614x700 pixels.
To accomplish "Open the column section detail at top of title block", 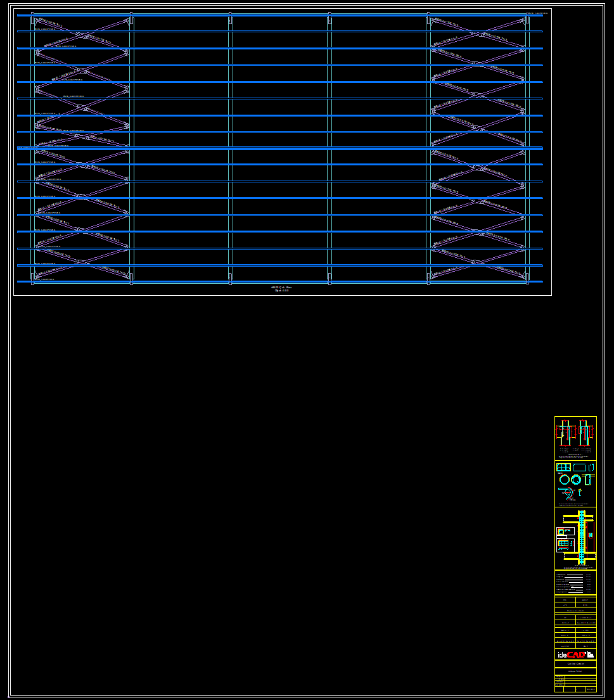I will click(575, 437).
